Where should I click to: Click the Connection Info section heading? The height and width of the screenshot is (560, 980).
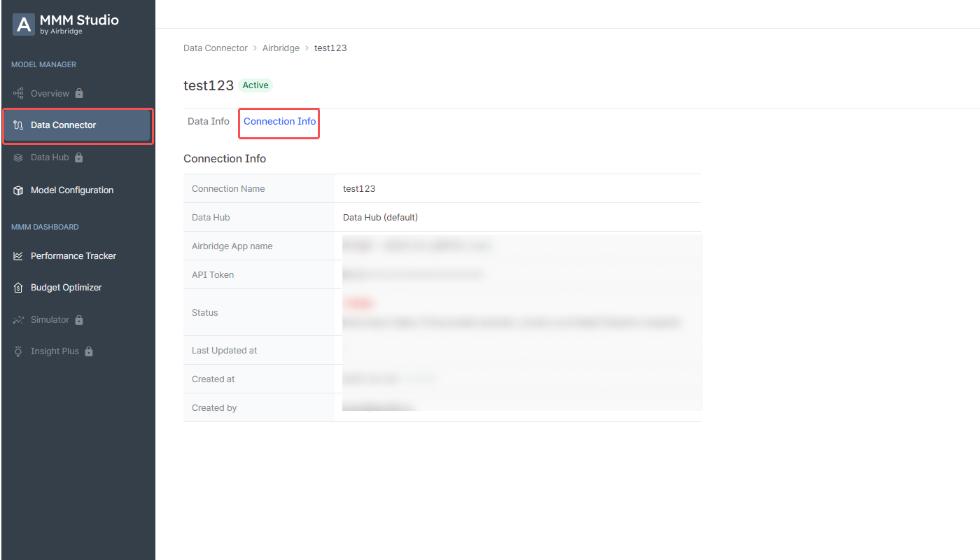pos(225,159)
